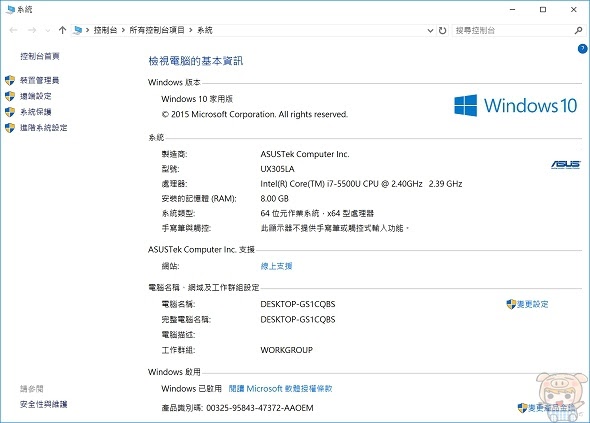Open 遠端設定 in the left panel

coord(35,96)
